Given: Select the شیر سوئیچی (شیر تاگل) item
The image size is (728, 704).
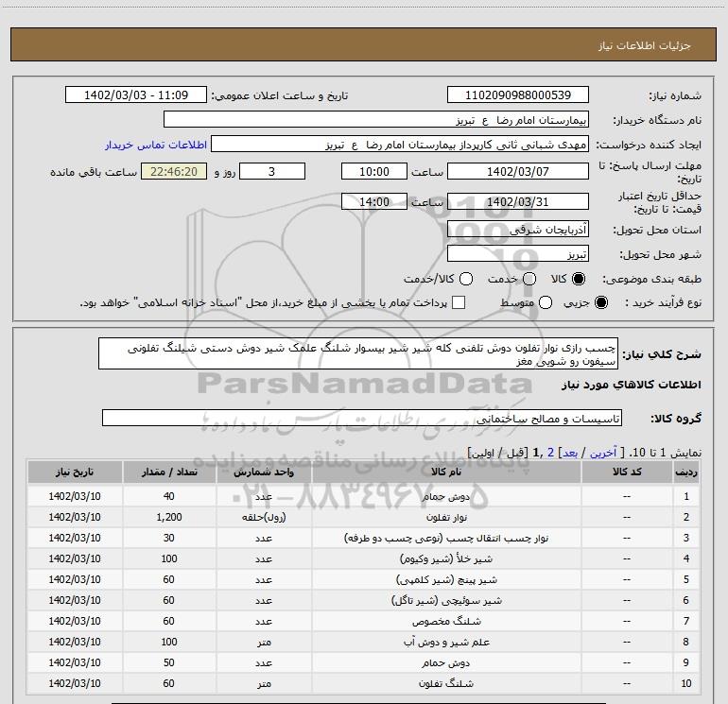Looking at the screenshot, I should pos(446,600).
